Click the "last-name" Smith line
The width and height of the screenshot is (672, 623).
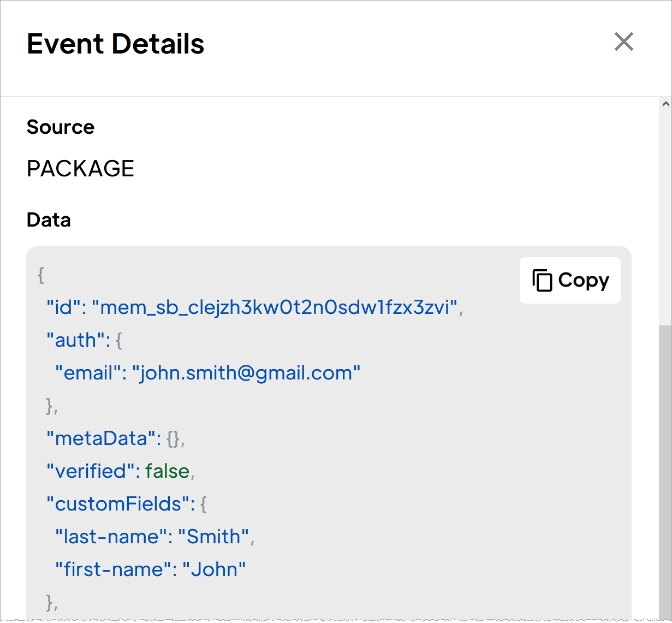[155, 537]
